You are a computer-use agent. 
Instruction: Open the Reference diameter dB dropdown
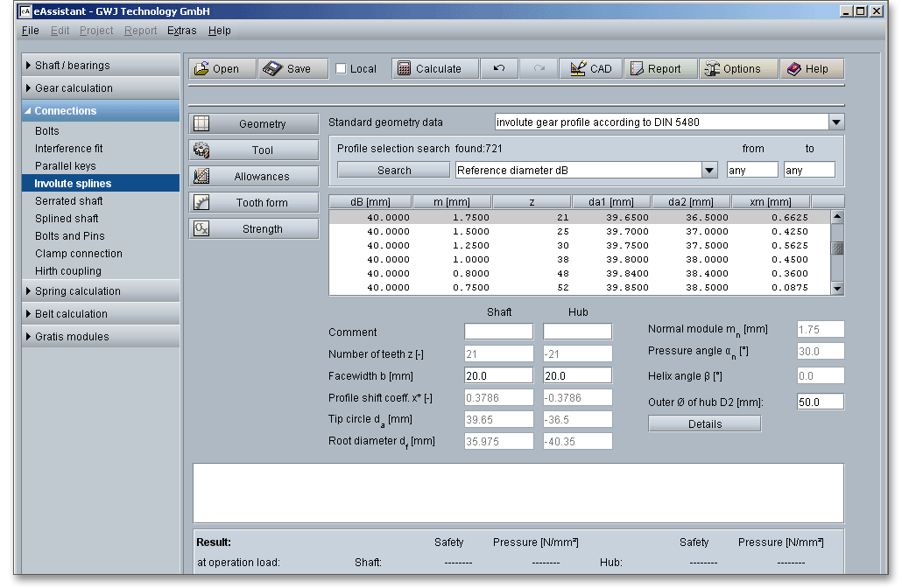click(x=709, y=171)
